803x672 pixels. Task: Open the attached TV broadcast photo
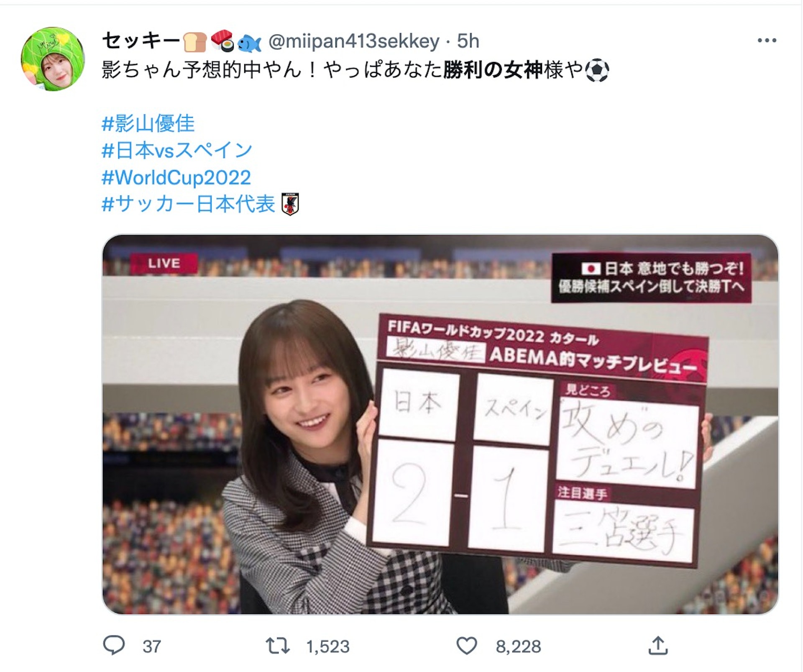coord(440,424)
